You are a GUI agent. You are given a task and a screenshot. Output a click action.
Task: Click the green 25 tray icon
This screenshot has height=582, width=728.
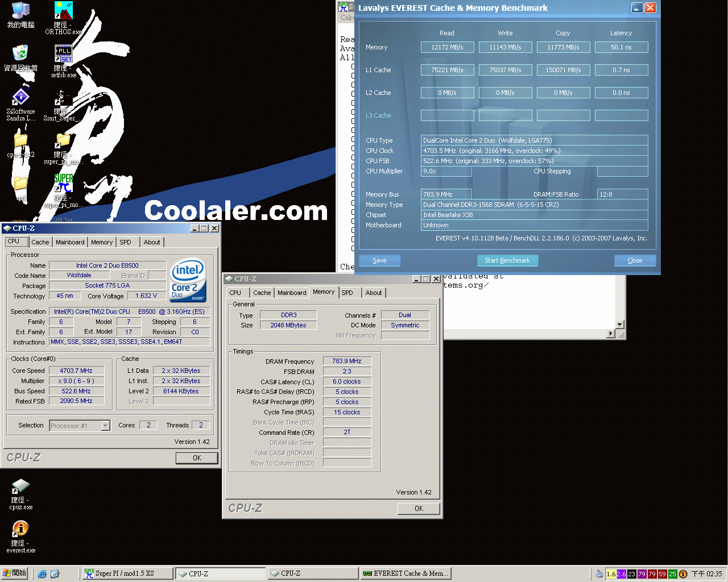coord(672,574)
